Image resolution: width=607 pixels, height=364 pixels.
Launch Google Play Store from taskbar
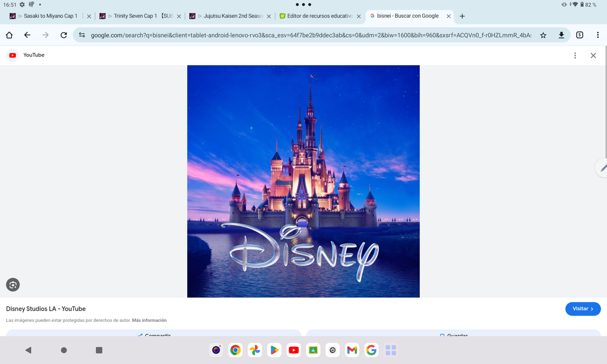tap(274, 350)
